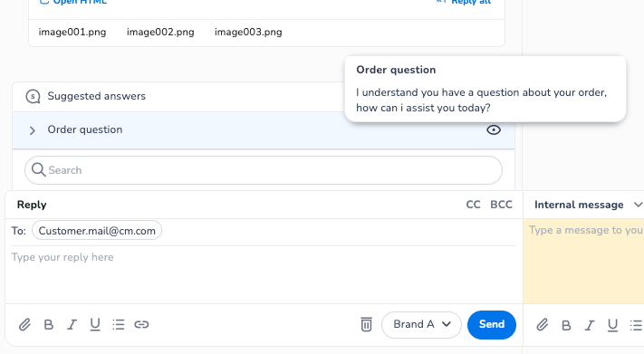Send the reply

(x=492, y=325)
